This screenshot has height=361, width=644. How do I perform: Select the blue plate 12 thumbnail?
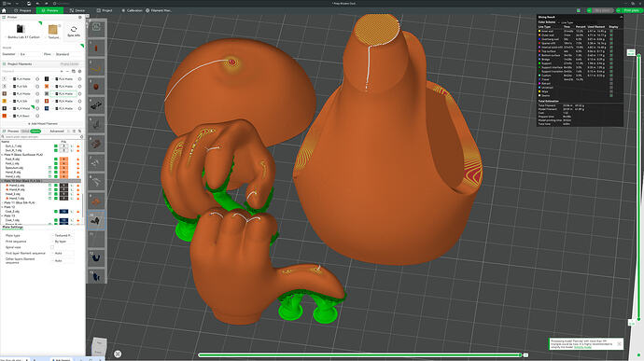pos(96,257)
